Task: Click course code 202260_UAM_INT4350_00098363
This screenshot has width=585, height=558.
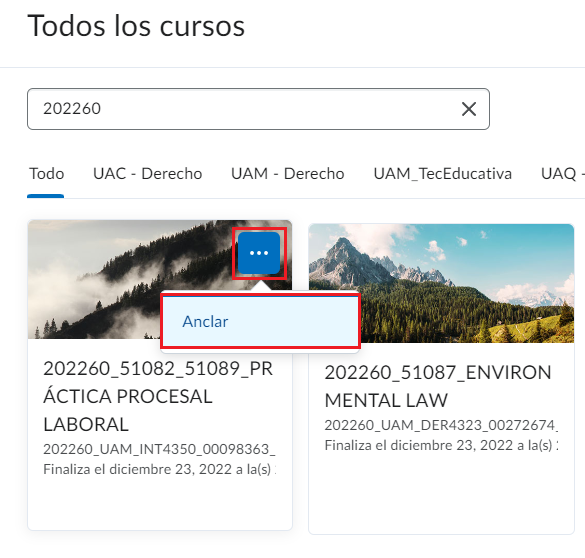Action: tap(159, 449)
